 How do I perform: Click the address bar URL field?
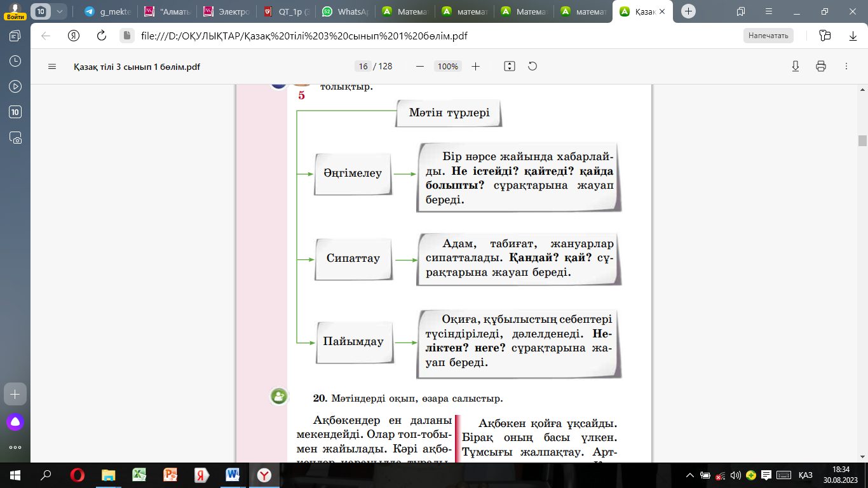(x=304, y=36)
